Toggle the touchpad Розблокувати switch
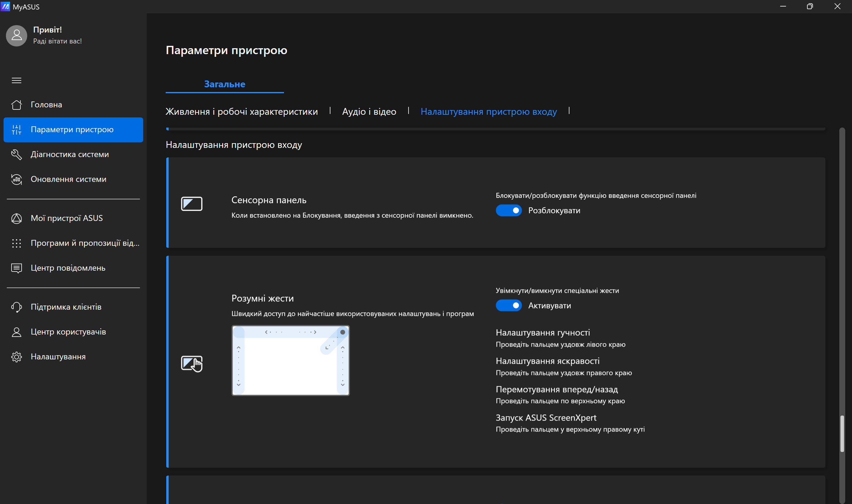Screen dimensions: 852x504 pyautogui.click(x=508, y=211)
